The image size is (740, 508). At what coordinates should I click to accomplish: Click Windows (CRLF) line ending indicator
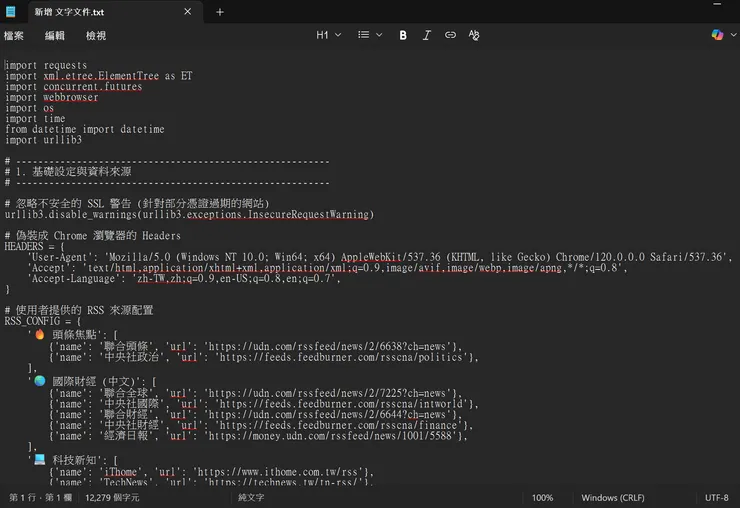click(613, 498)
